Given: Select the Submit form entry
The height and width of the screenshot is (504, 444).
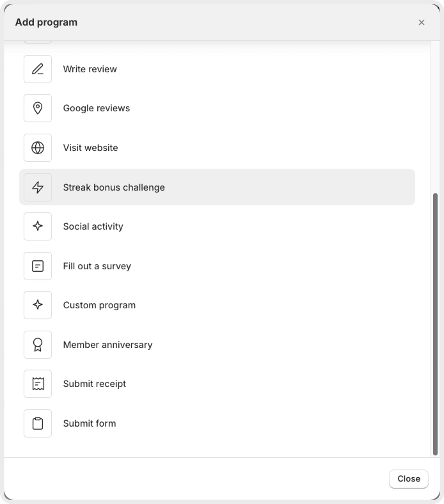Looking at the screenshot, I should click(218, 423).
